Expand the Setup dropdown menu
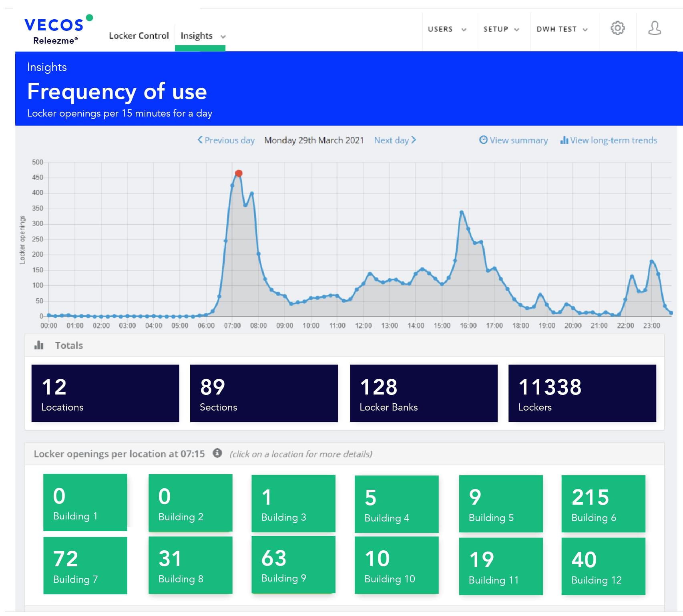 click(501, 29)
